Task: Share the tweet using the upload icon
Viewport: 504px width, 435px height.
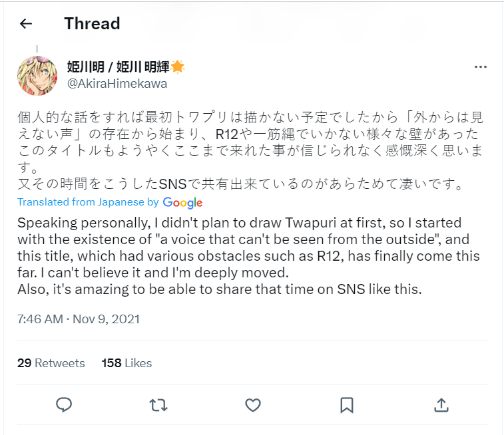Action: (x=441, y=404)
